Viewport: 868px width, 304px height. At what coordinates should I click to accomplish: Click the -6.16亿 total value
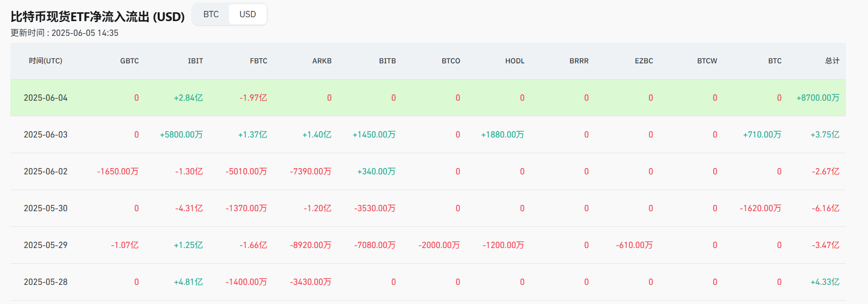tap(825, 208)
